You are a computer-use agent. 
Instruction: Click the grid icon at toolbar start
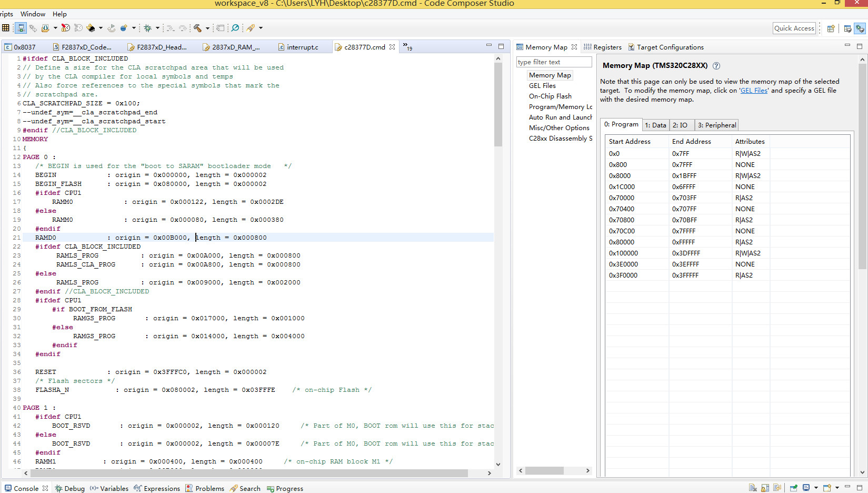coord(6,28)
